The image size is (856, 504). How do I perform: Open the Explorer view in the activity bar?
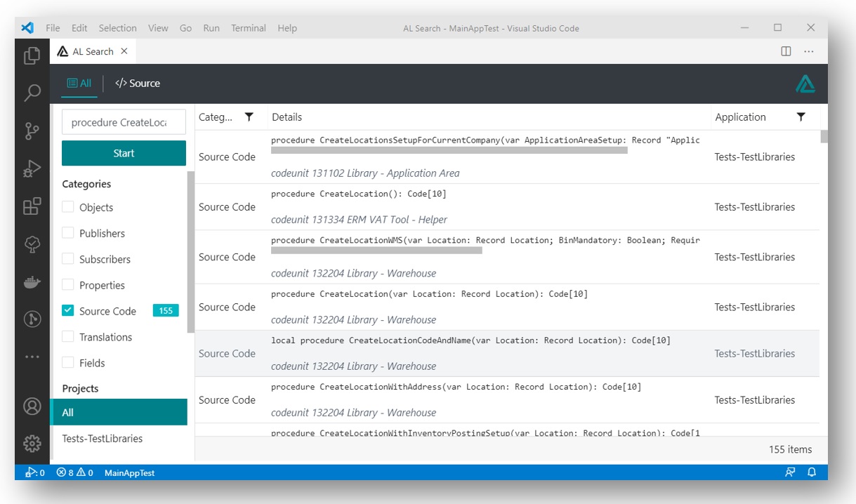32,55
